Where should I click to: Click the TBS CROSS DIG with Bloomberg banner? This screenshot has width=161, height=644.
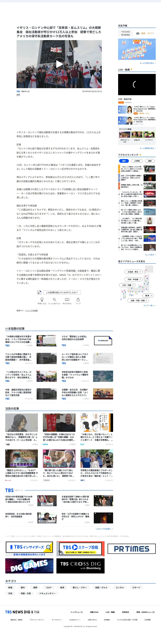tap(80, 566)
